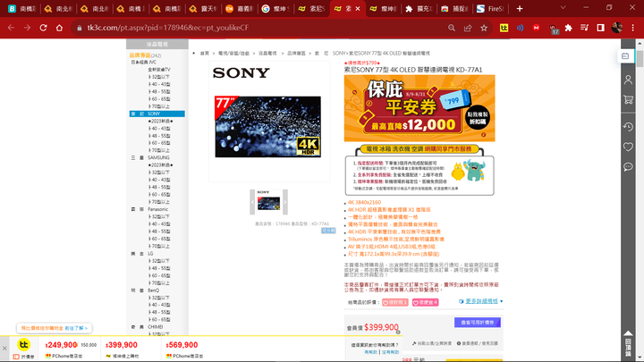Open JVC category in left menu

pos(144,63)
